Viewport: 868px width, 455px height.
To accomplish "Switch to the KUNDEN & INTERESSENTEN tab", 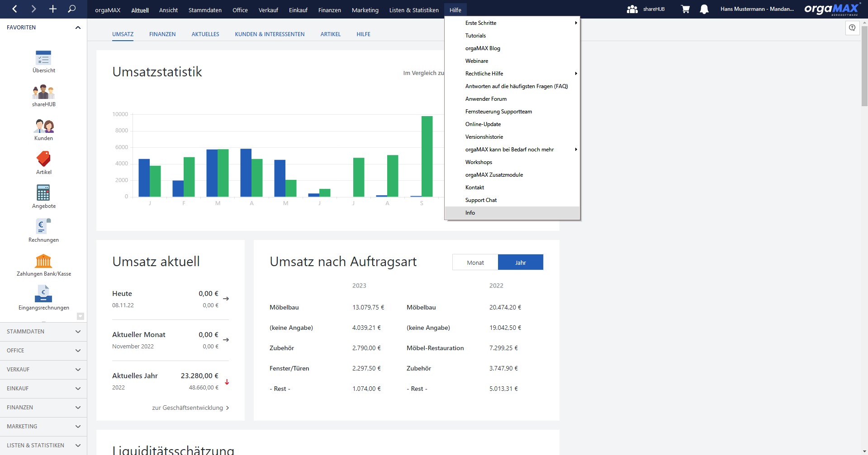I will point(270,34).
